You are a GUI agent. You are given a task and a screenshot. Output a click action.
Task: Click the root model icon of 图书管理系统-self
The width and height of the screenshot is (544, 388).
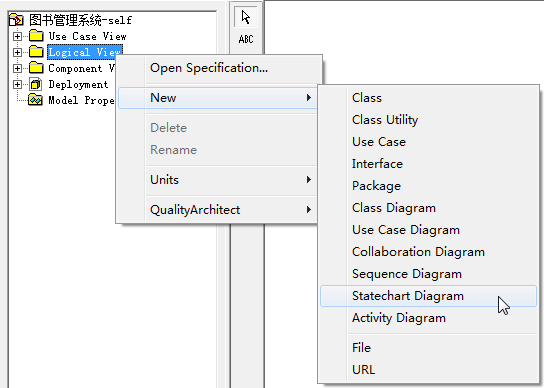click(16, 20)
